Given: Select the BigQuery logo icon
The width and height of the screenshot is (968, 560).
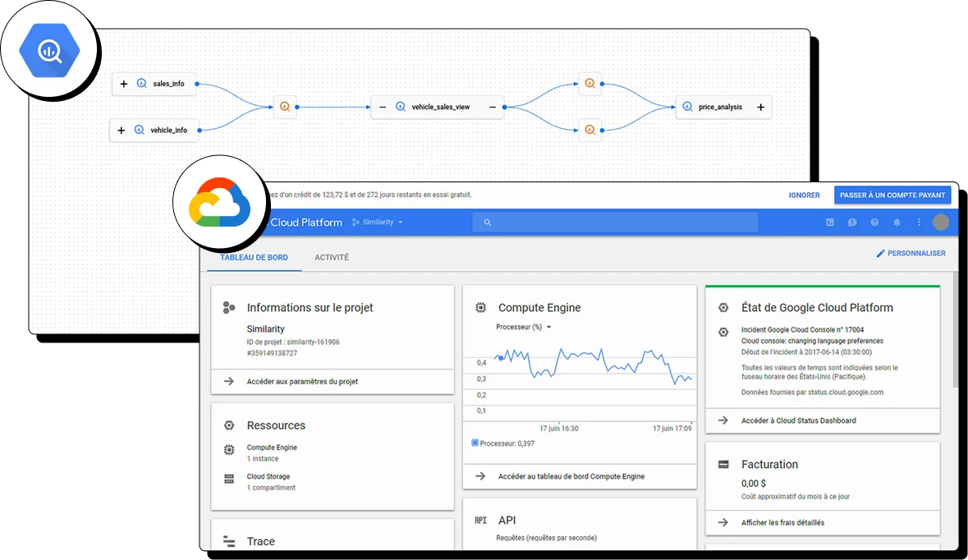Looking at the screenshot, I should tap(49, 49).
